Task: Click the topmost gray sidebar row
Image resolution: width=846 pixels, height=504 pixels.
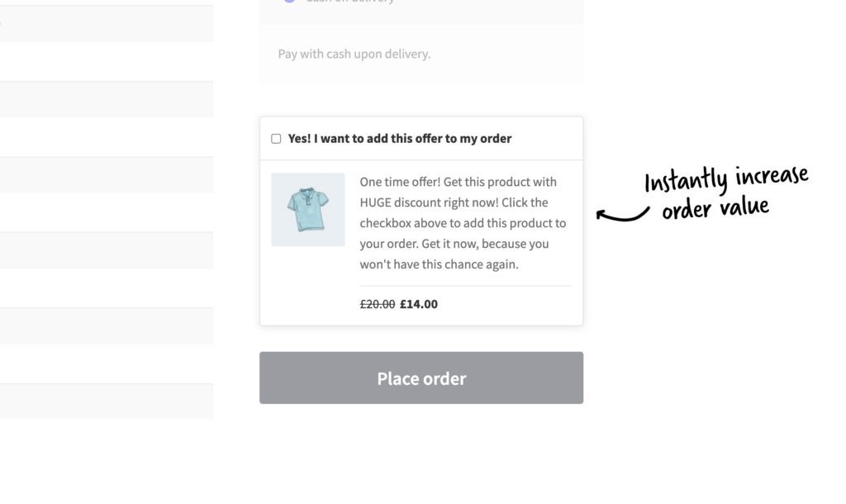Action: [107, 22]
